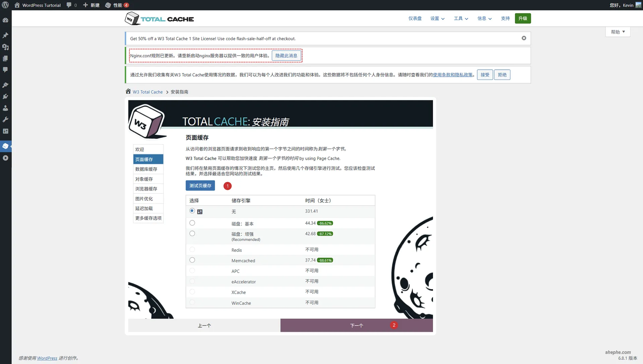The height and width of the screenshot is (364, 643).
Task: Select the Redis storage engine option
Action: 192,249
